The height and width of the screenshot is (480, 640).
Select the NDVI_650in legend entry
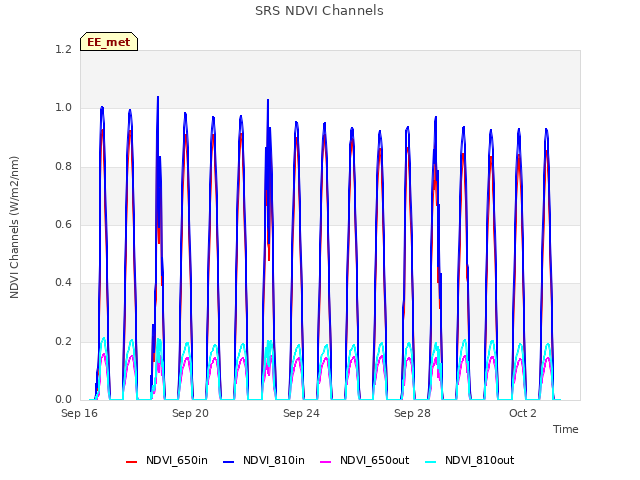point(167,460)
